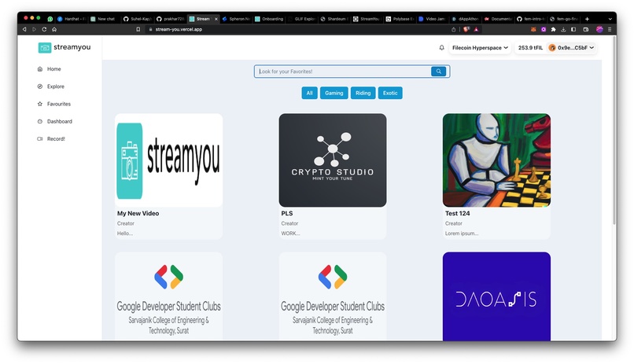
Task: Expand the Filecoin Hyperspace network dropdown
Action: click(480, 48)
